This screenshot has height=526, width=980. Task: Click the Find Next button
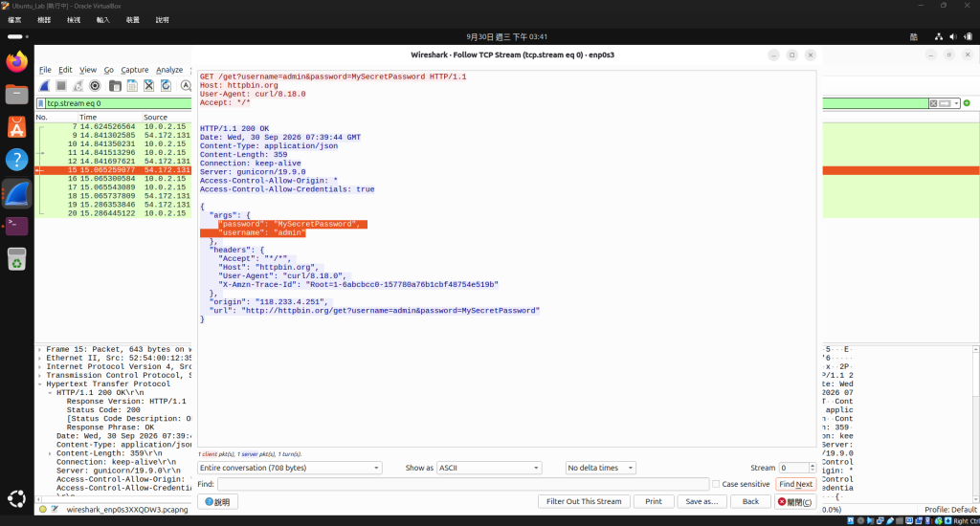(795, 484)
